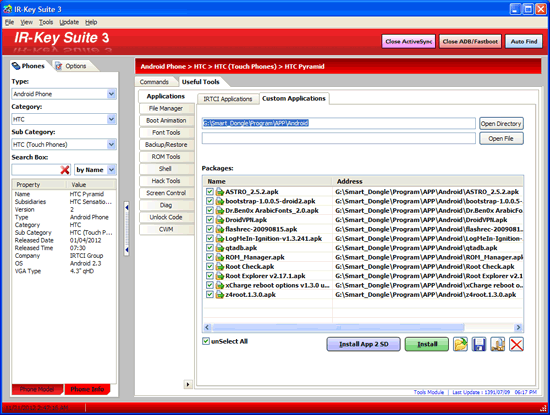Screen dimensions: 550x415
Task: Click the Open Directory button
Action: point(501,123)
